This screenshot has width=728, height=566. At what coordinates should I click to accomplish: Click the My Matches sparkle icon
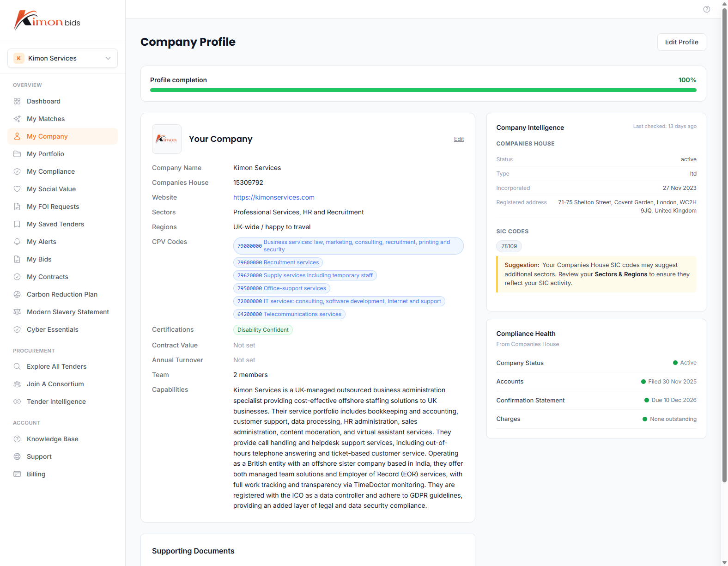[17, 119]
